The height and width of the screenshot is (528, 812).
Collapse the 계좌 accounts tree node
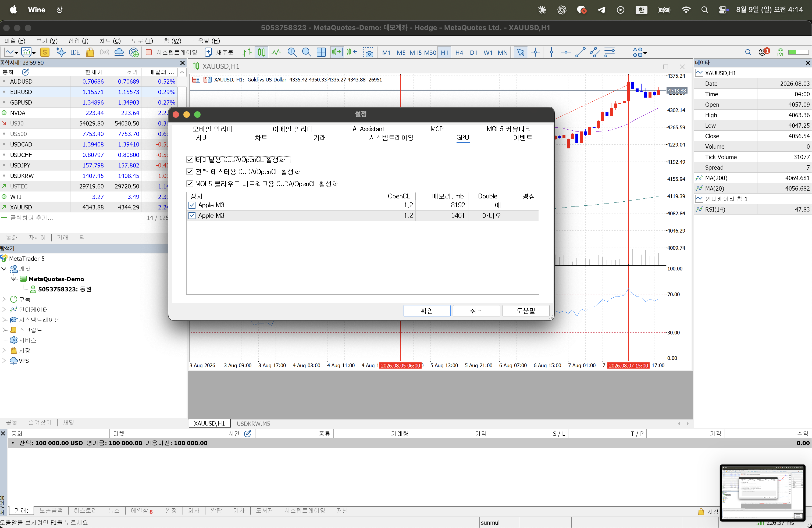[4, 269]
